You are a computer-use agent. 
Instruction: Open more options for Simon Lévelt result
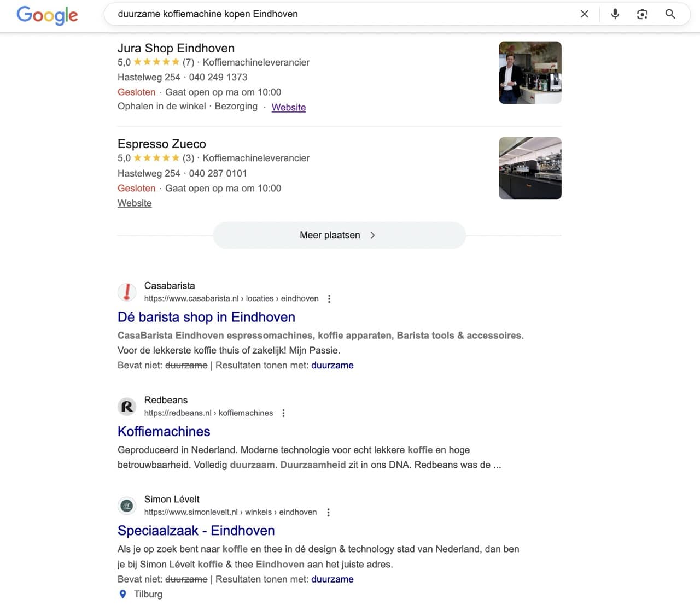coord(328,513)
